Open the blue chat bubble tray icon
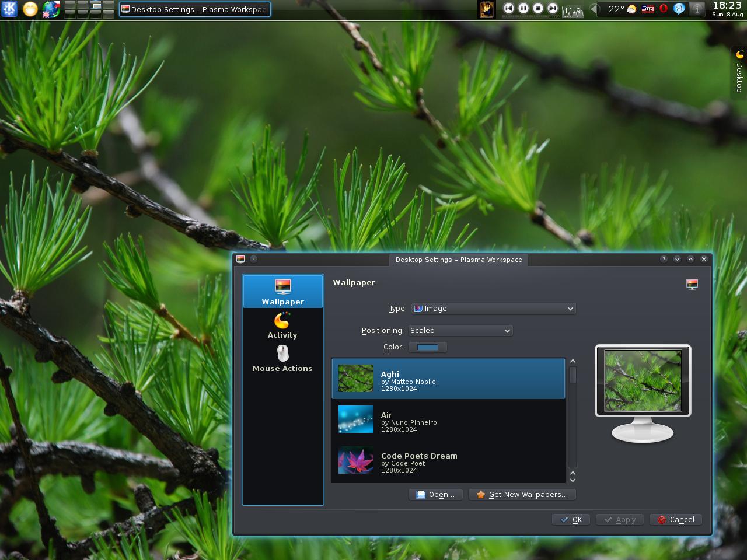Screen dimensions: 747x560 pos(679,9)
